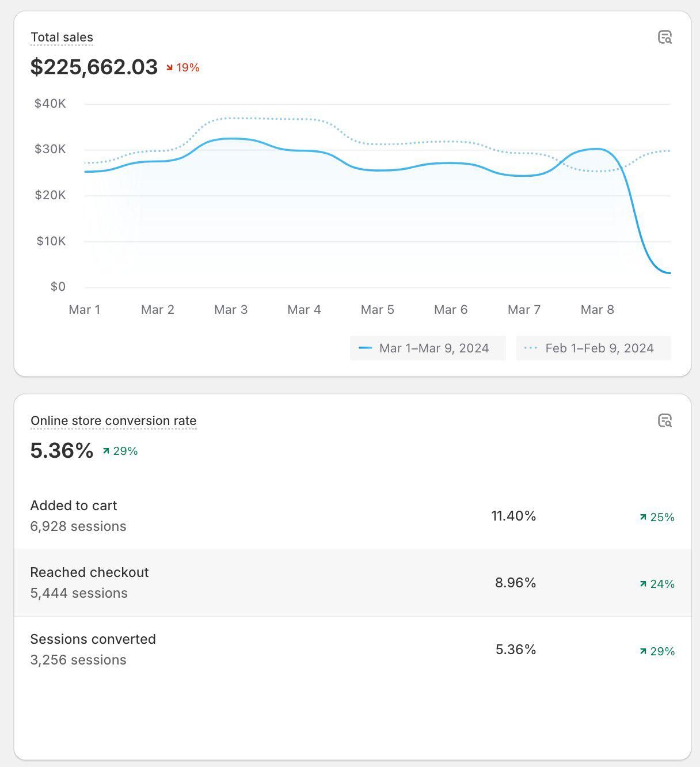Click the Online store conversion rate title
This screenshot has height=767, width=700.
[x=113, y=421]
